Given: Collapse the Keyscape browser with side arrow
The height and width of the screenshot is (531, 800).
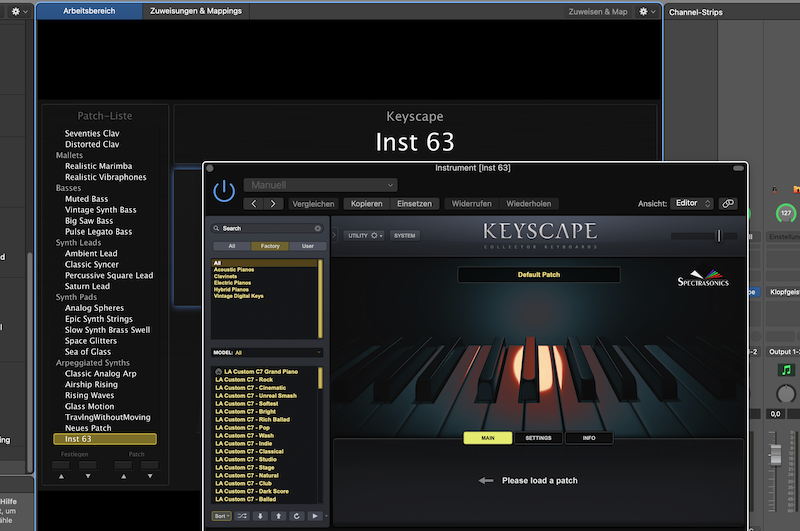Looking at the screenshot, I should point(334,235).
